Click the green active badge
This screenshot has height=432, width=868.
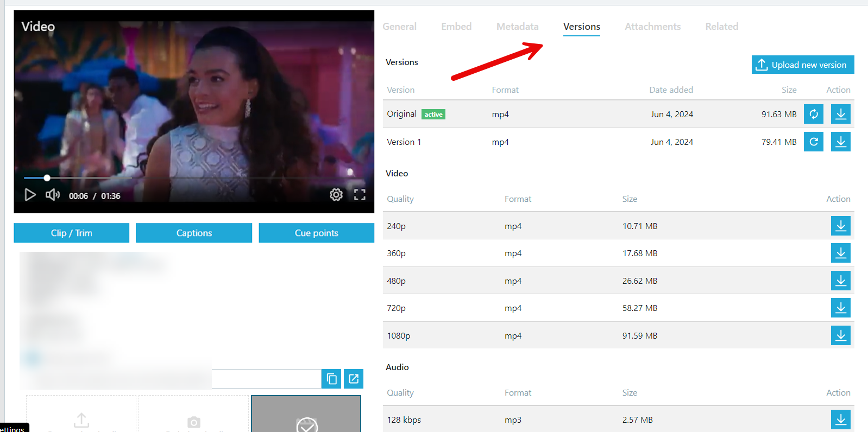(x=433, y=115)
